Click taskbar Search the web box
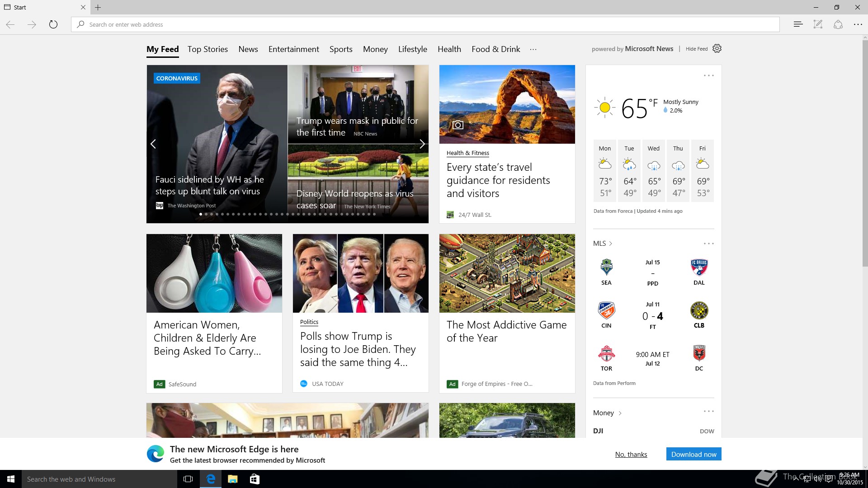This screenshot has height=488, width=868. click(x=99, y=479)
